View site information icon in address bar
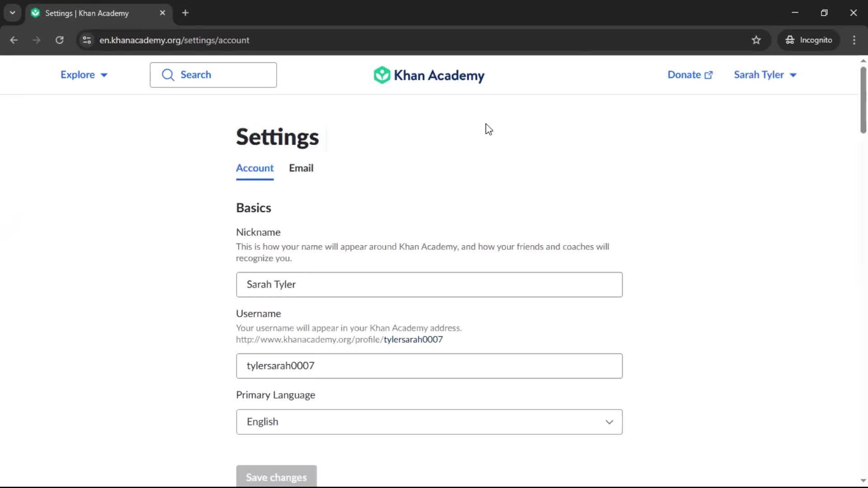The image size is (868, 488). 87,40
